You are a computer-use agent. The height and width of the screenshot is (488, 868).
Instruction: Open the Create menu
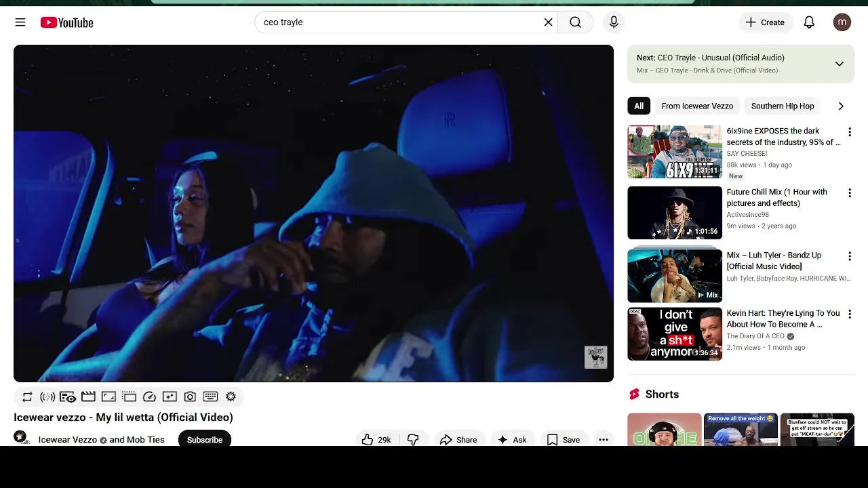(x=765, y=22)
